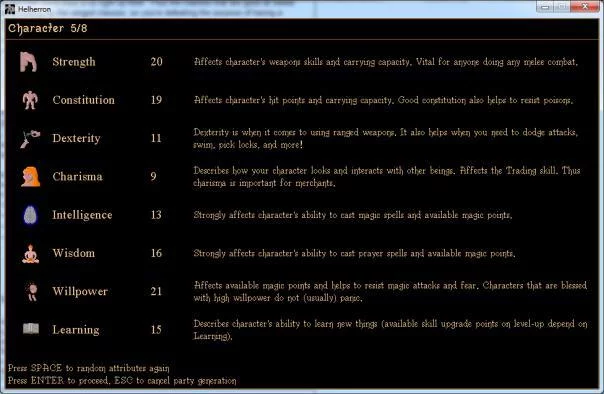Click the Constitution value 19
This screenshot has height=394, width=604.
156,100
